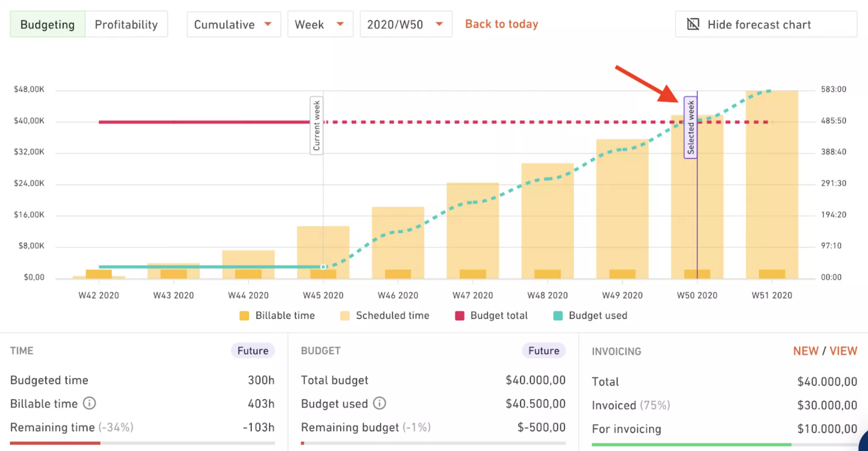
Task: Click the Budget used info icon
Action: pos(379,403)
